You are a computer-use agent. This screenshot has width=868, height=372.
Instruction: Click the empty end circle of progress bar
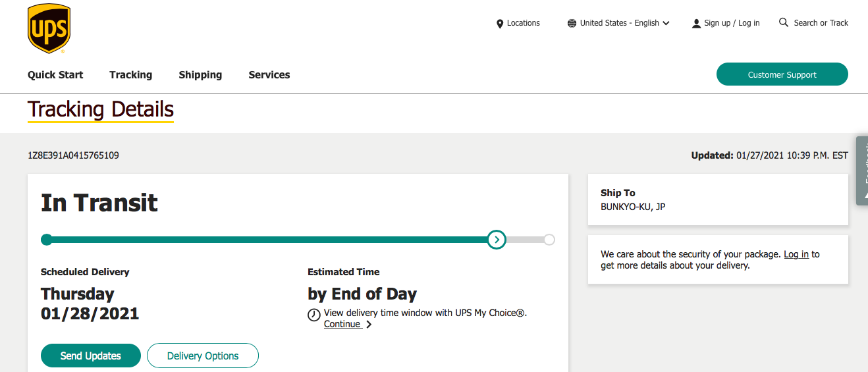(x=549, y=240)
